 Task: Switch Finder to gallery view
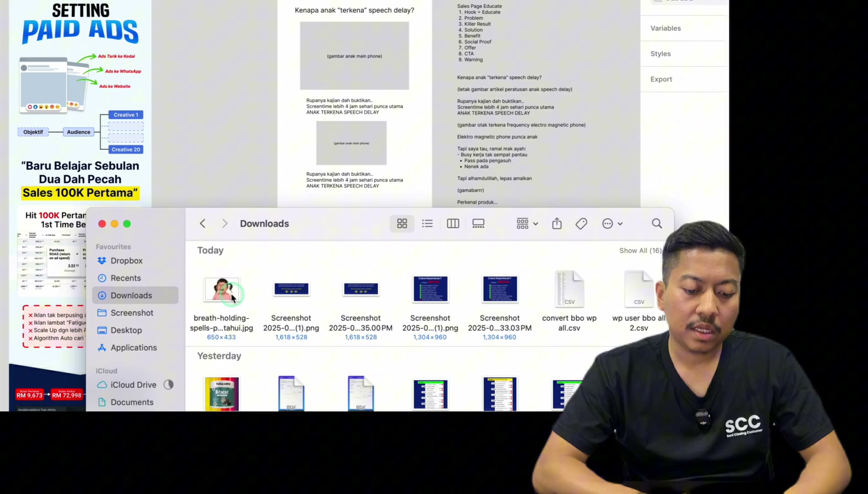[478, 224]
